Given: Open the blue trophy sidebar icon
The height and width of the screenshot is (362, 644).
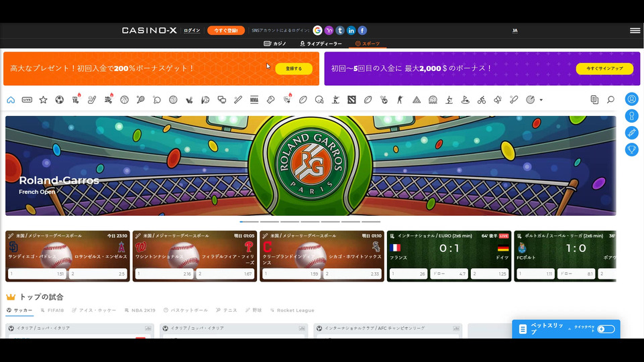Looking at the screenshot, I should click(632, 149).
